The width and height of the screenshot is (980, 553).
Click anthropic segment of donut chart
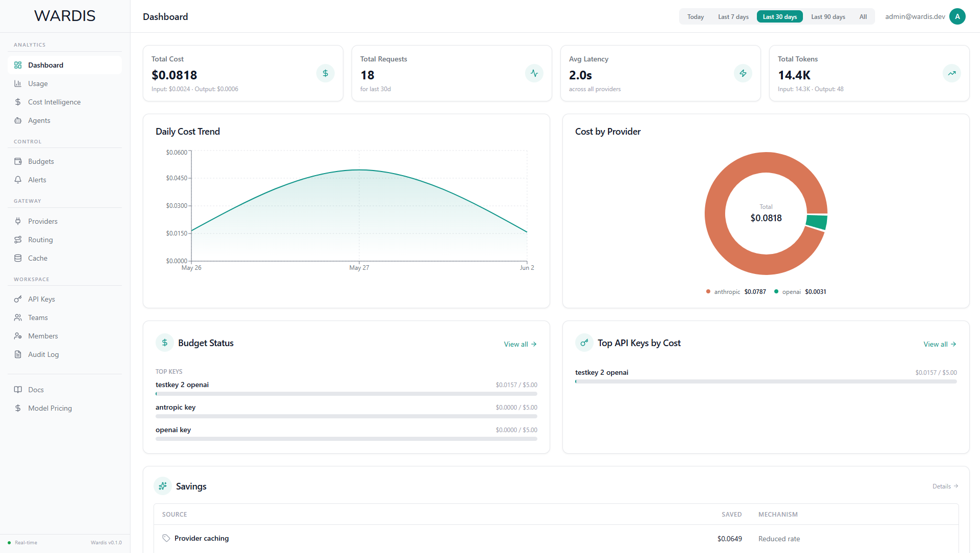tap(715, 214)
